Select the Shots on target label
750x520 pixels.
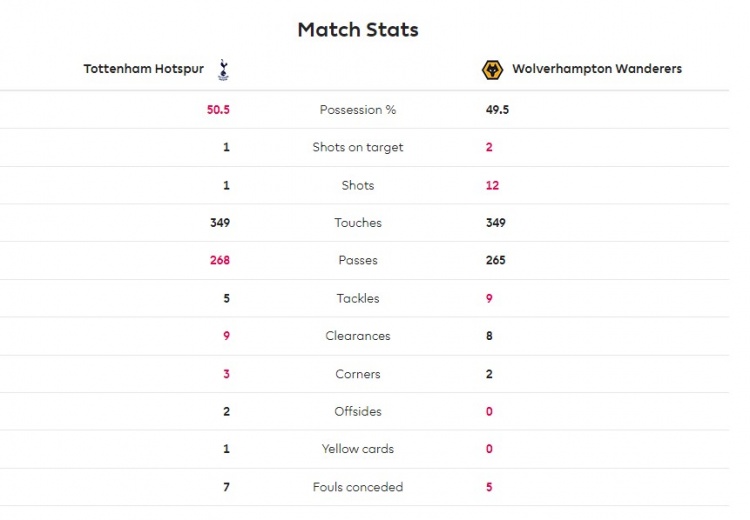(358, 147)
